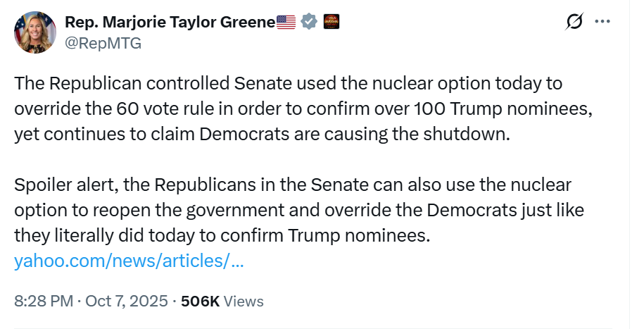Click the line 'yet continues to claim Democrats'
The width and height of the screenshot is (644, 329).
point(260,135)
